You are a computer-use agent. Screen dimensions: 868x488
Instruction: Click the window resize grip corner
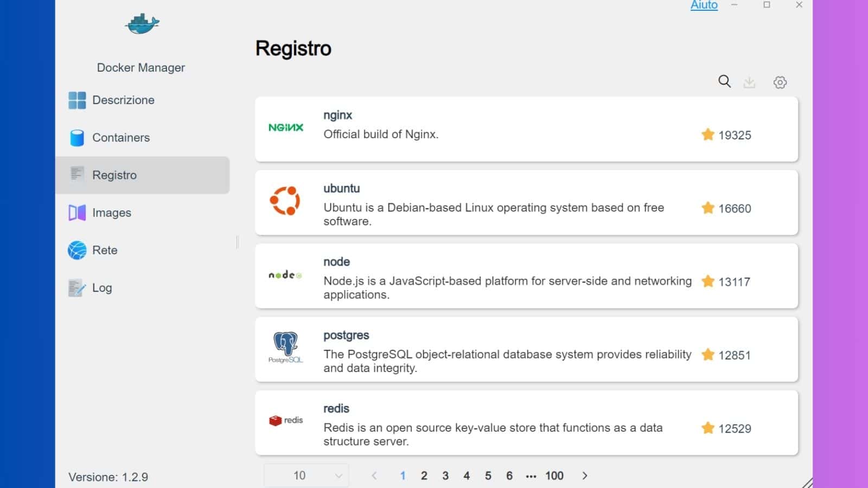click(x=808, y=483)
